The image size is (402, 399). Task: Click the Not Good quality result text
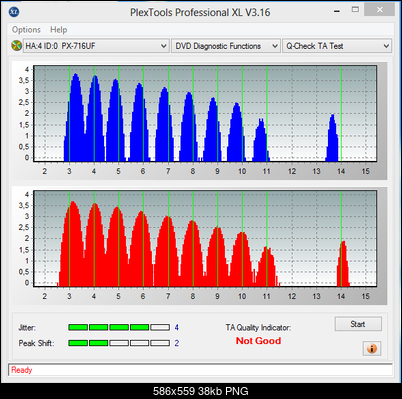(258, 341)
